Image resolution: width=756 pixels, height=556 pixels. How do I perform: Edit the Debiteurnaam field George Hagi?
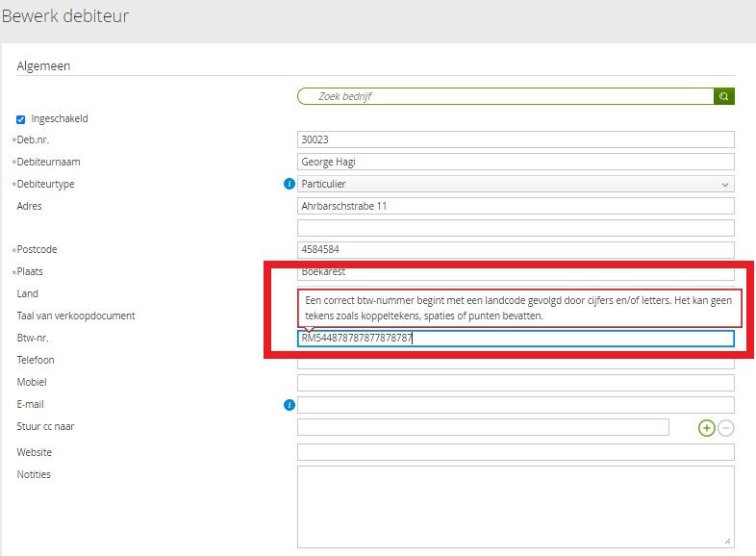tap(516, 162)
